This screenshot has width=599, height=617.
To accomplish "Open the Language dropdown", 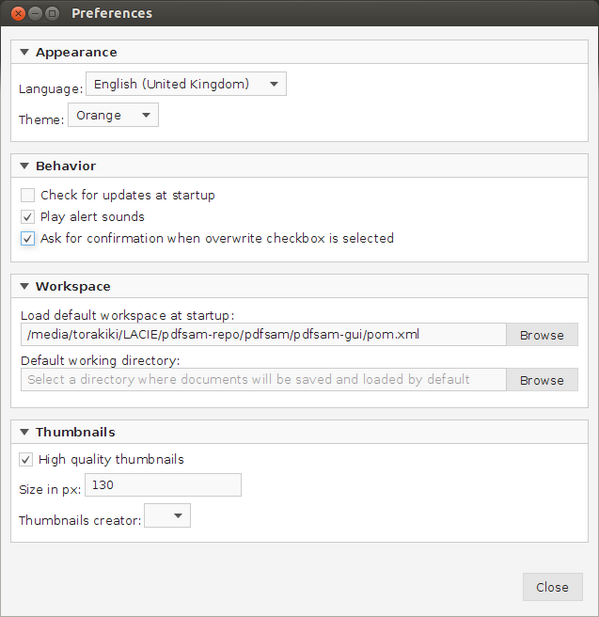I will [186, 84].
